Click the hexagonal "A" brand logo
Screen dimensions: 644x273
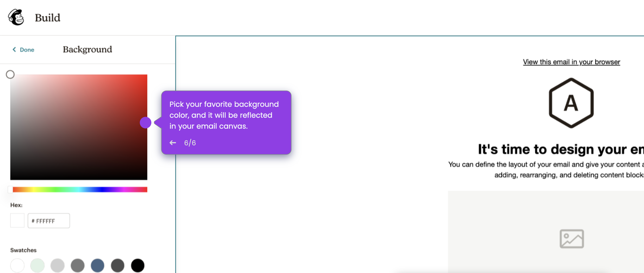(571, 103)
